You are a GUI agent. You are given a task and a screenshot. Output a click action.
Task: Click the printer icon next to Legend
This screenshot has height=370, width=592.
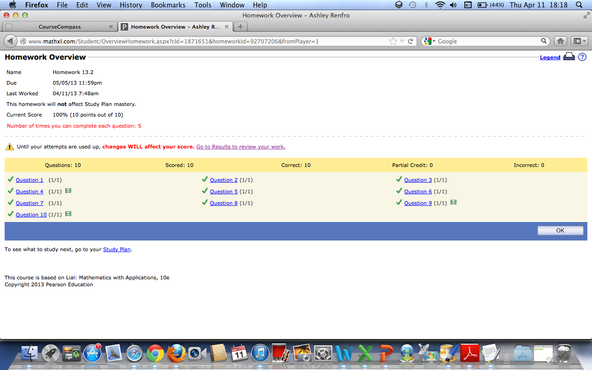click(x=569, y=57)
